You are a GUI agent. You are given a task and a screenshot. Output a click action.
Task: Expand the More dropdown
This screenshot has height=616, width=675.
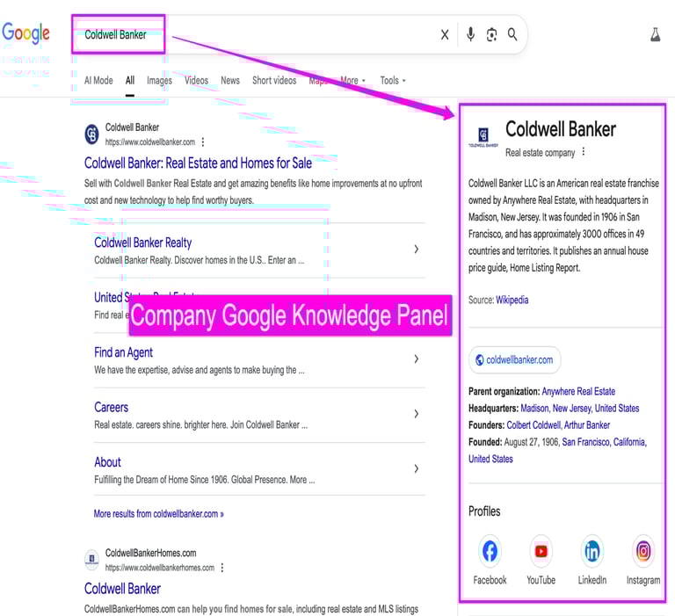pos(352,81)
